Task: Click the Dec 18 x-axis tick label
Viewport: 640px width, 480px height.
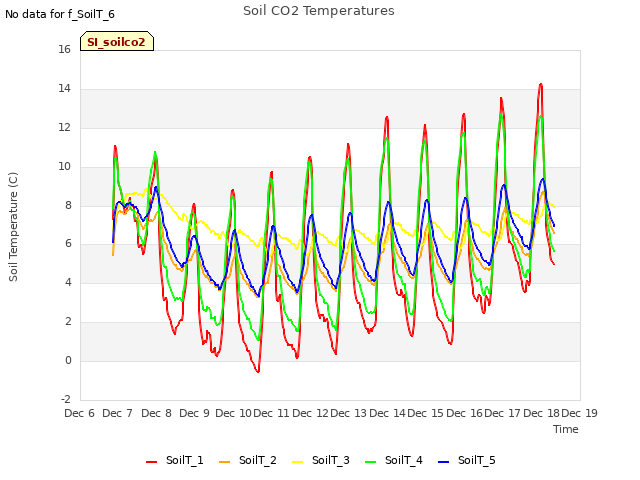Action: (542, 413)
